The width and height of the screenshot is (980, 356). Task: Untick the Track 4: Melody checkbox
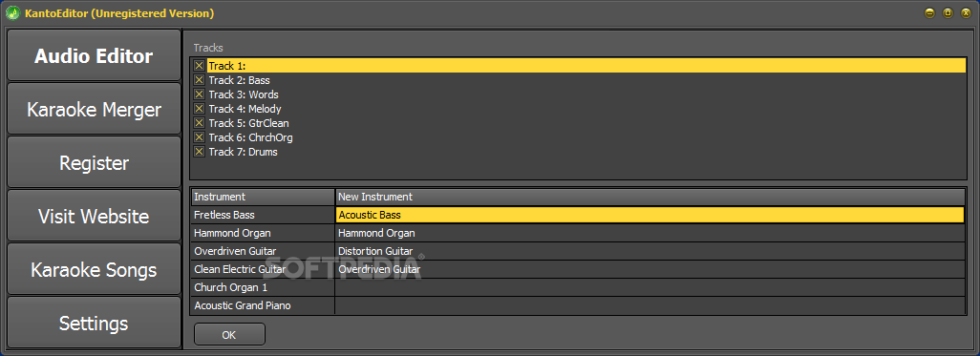click(x=200, y=109)
